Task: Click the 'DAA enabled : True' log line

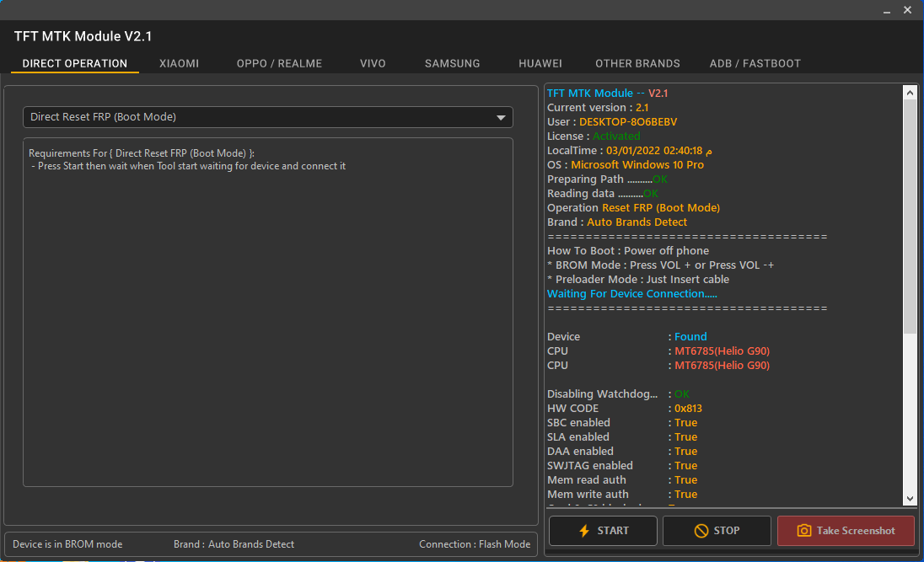Action: tap(622, 452)
